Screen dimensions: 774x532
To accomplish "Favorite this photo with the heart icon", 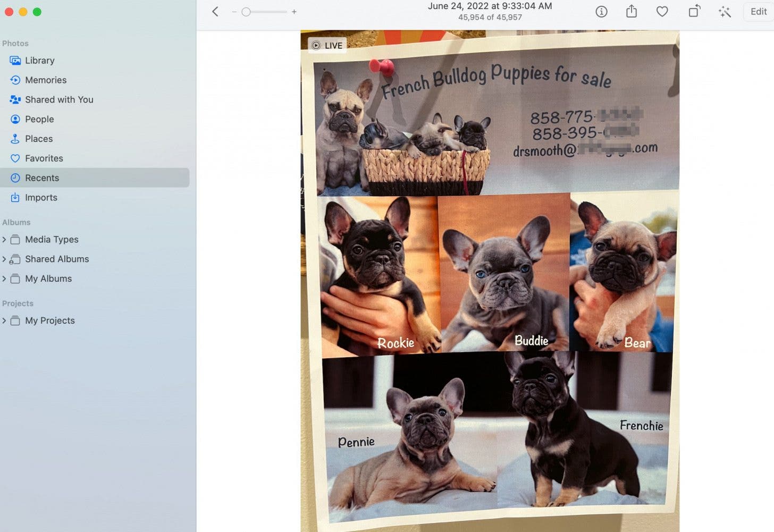I will [x=662, y=11].
